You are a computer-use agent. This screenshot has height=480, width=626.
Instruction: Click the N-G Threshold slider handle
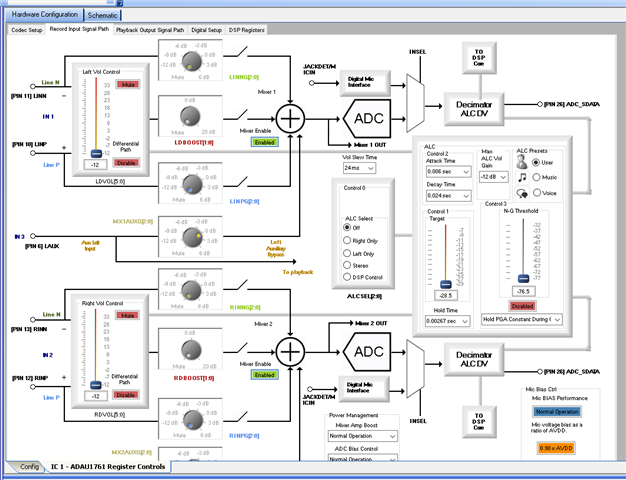(x=523, y=278)
